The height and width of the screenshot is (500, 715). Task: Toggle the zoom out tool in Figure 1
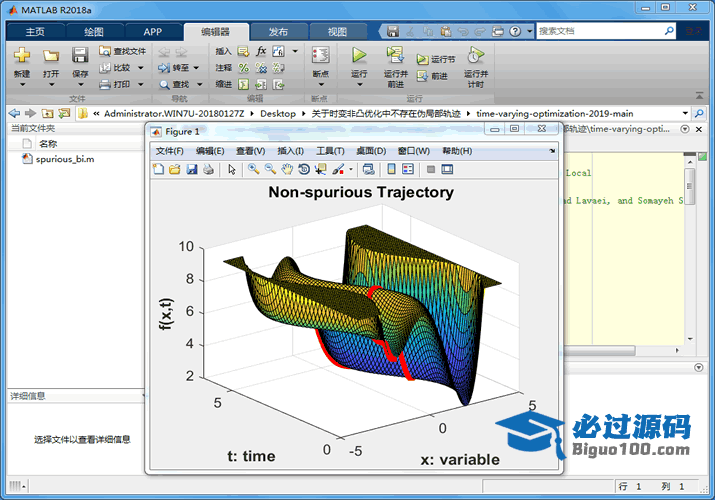[270, 170]
